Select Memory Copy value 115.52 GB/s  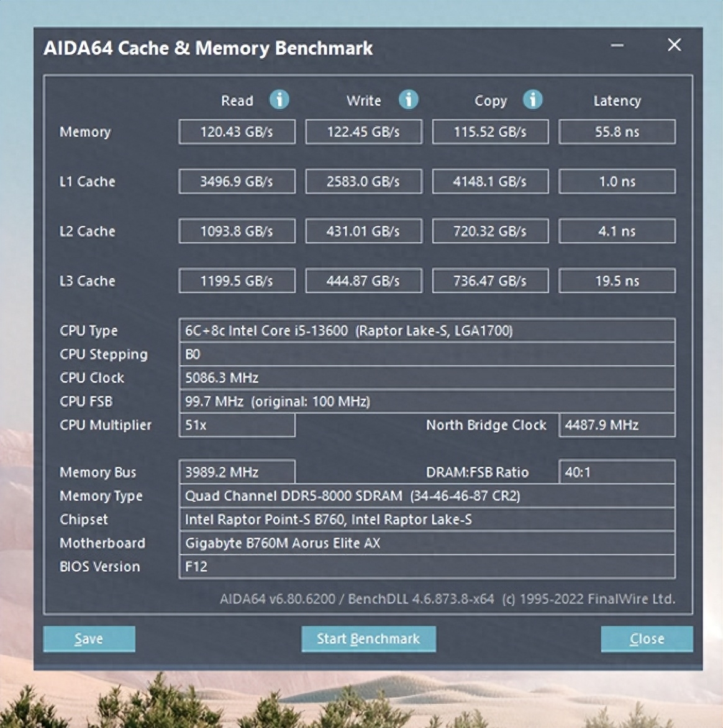point(490,132)
